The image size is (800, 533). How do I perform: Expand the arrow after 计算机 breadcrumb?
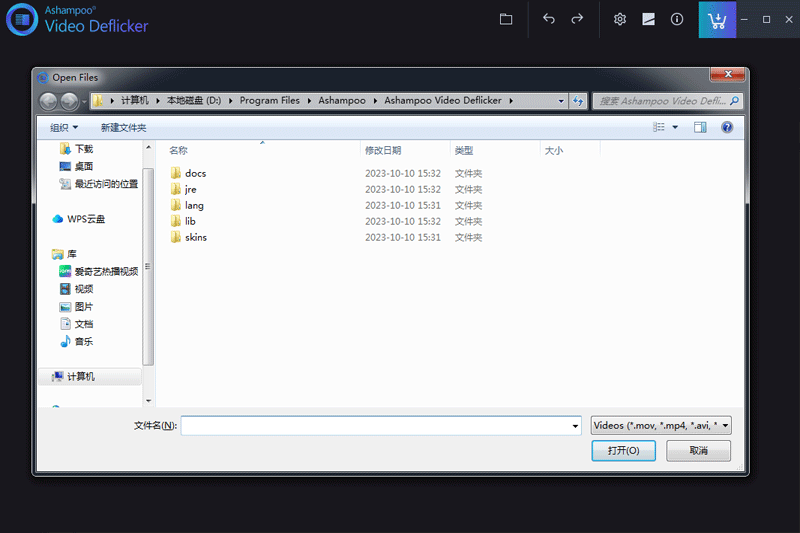(x=158, y=101)
